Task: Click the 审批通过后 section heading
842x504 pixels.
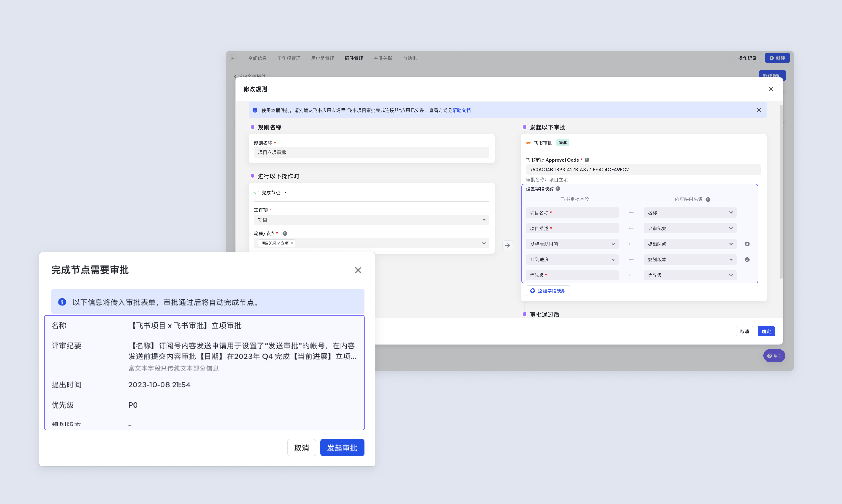Action: 544,314
